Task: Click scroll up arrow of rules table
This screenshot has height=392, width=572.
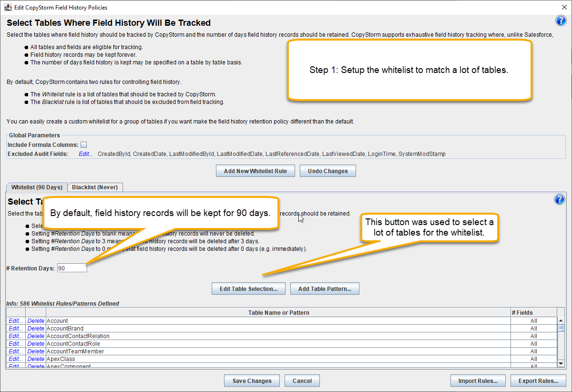Action: (561, 321)
